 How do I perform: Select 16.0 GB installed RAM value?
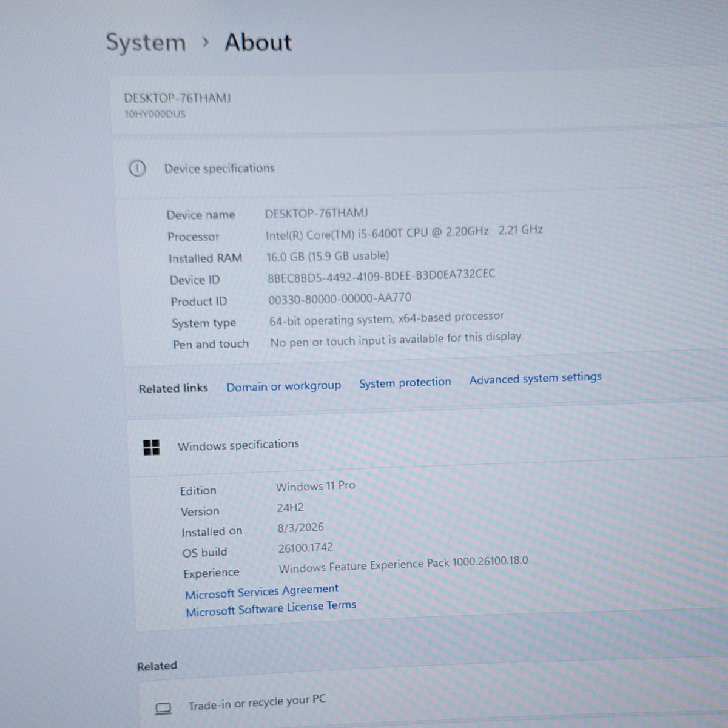(x=328, y=256)
